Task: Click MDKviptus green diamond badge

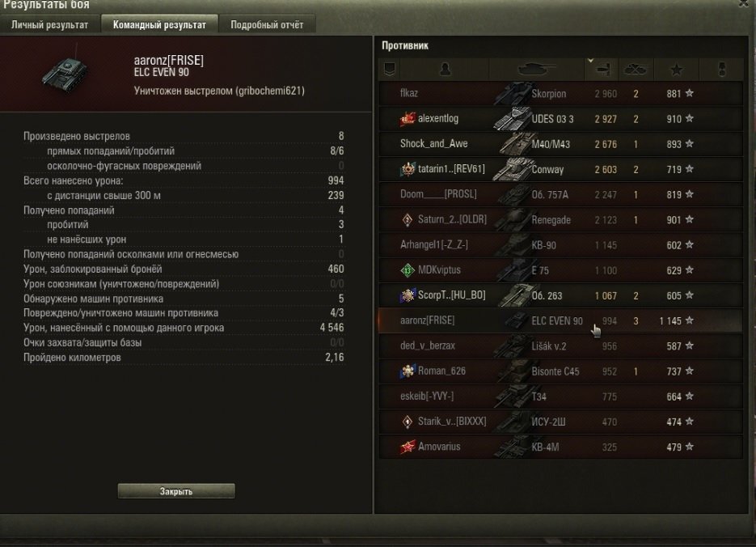Action: coord(408,270)
